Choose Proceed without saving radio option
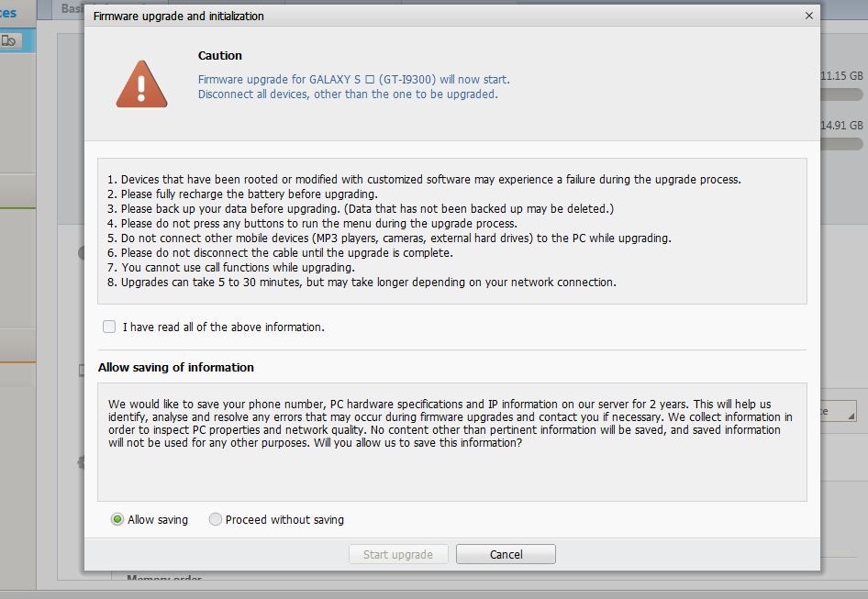Image resolution: width=868 pixels, height=599 pixels. click(216, 519)
